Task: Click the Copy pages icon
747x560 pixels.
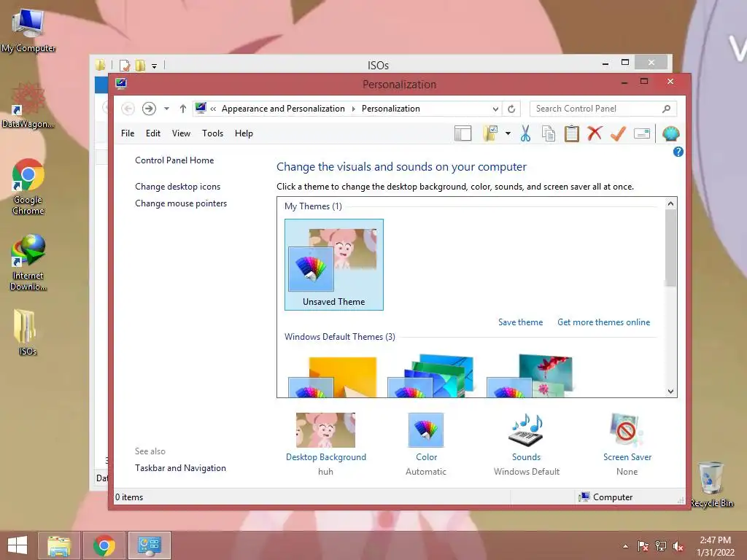Action: (x=549, y=134)
